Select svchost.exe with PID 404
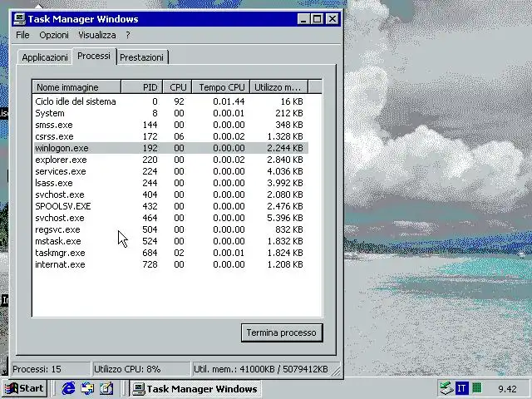 (170, 195)
